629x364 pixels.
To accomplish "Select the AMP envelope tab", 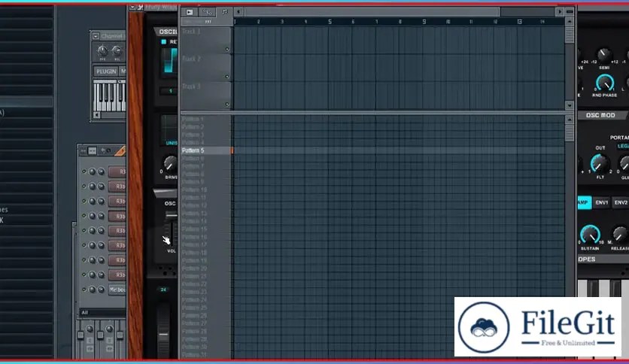I will 585,202.
